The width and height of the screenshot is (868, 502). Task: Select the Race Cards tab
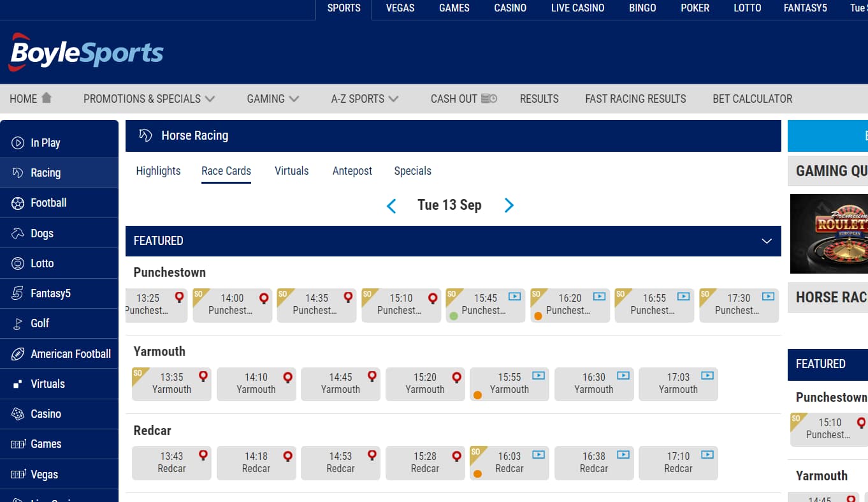point(226,171)
